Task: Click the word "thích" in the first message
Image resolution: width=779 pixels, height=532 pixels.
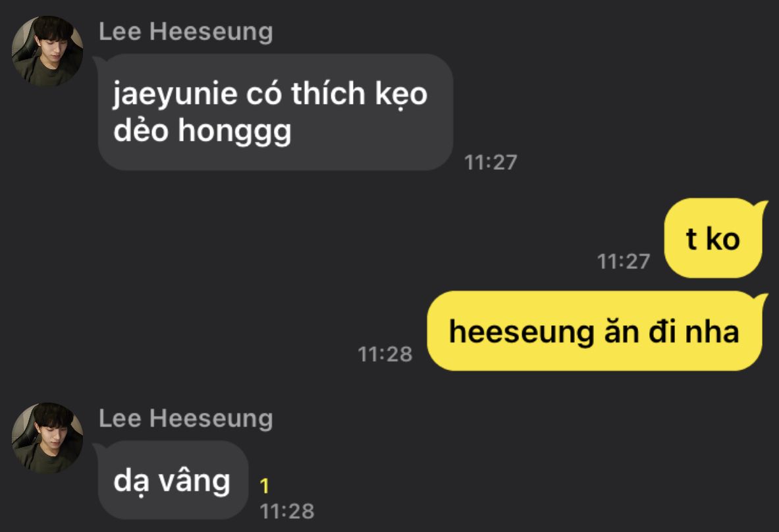Action: (x=329, y=93)
